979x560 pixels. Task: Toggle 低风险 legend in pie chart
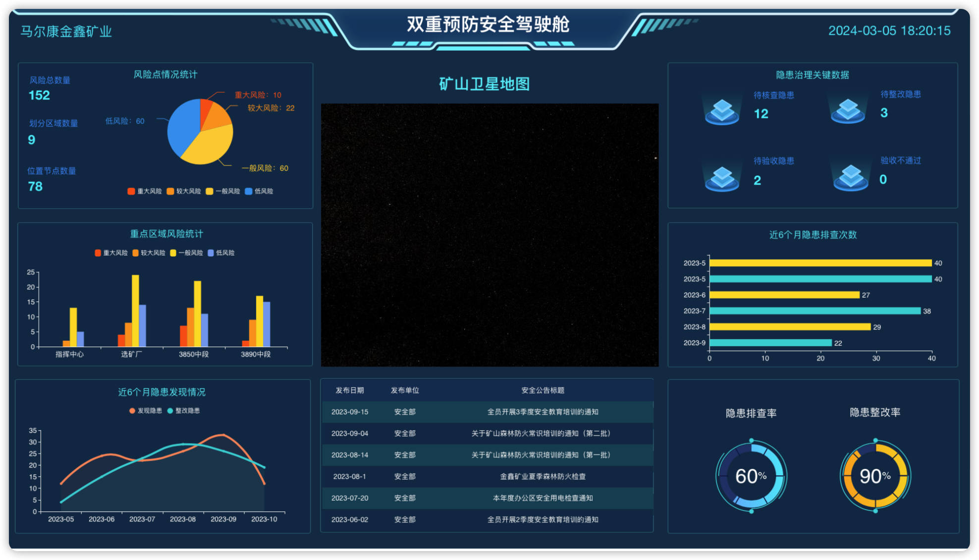click(259, 191)
